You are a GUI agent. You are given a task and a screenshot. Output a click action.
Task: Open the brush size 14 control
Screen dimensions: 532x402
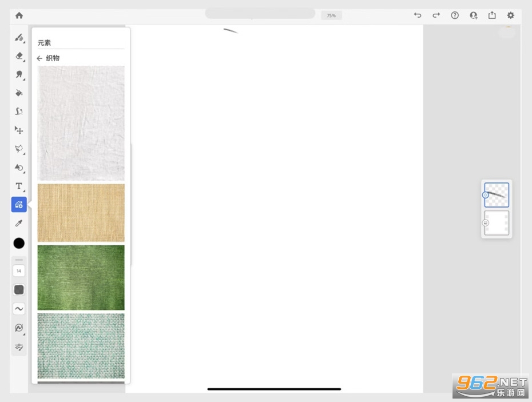pyautogui.click(x=19, y=270)
